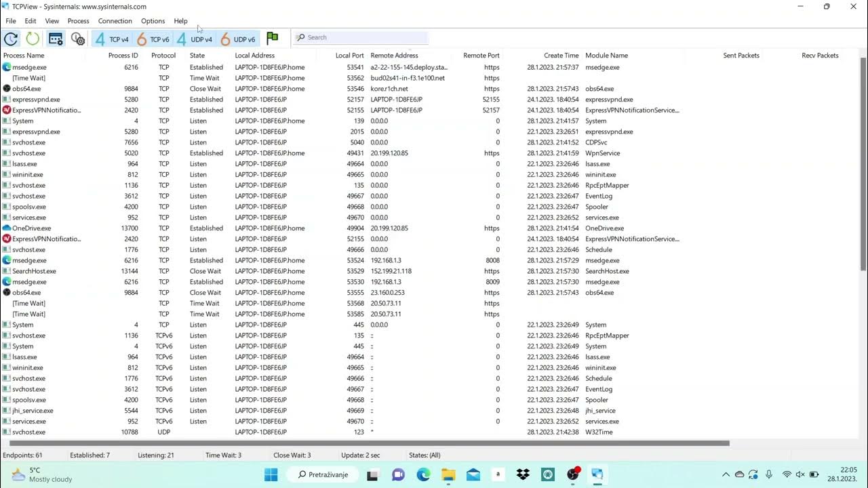This screenshot has width=868, height=488.
Task: Open File Explorer from taskbar
Action: (x=448, y=474)
